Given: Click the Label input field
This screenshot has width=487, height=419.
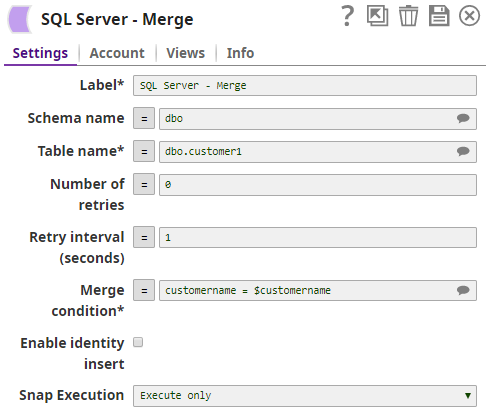Looking at the screenshot, I should click(305, 86).
